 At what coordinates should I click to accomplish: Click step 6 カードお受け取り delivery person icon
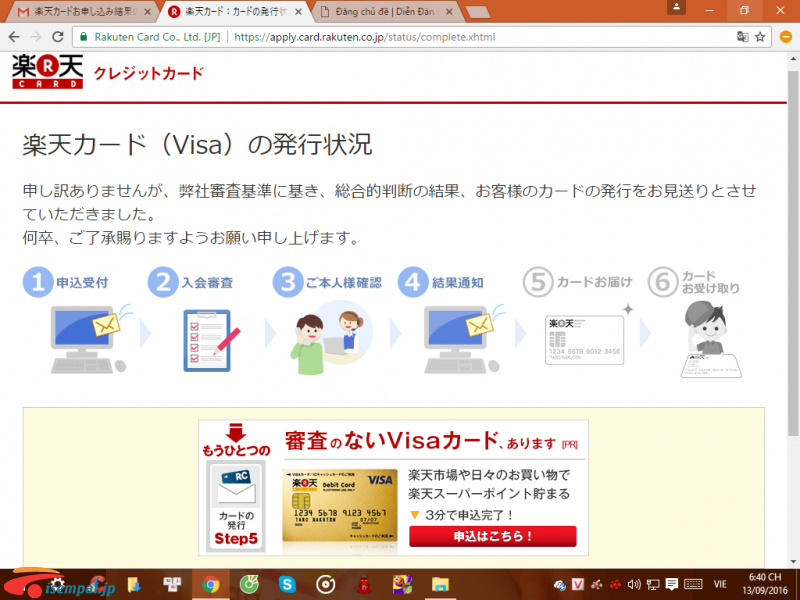710,339
